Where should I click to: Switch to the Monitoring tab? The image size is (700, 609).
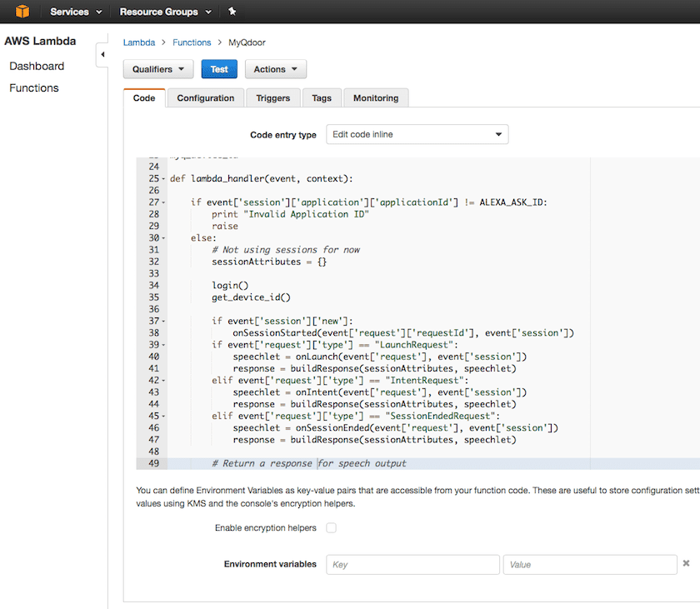pos(376,98)
